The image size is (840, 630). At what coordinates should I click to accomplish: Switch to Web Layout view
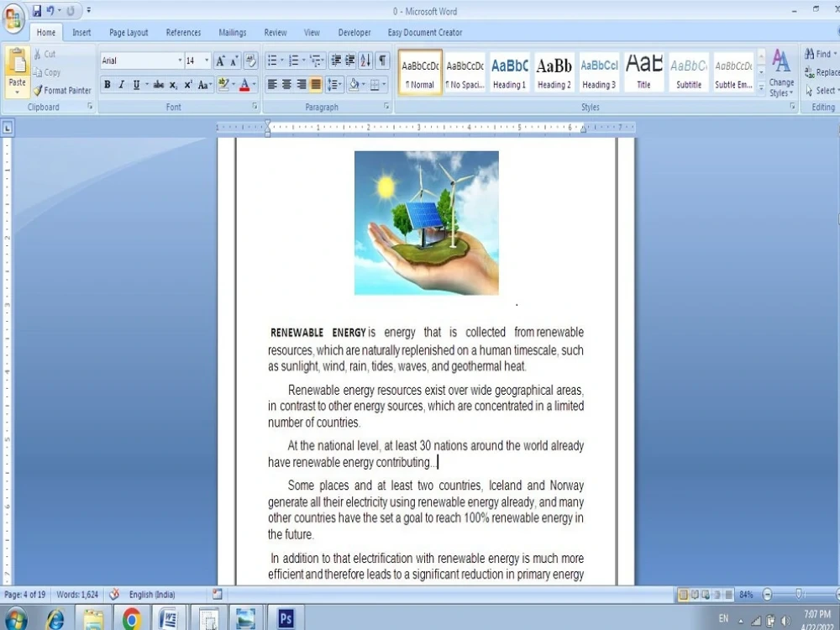pos(706,595)
